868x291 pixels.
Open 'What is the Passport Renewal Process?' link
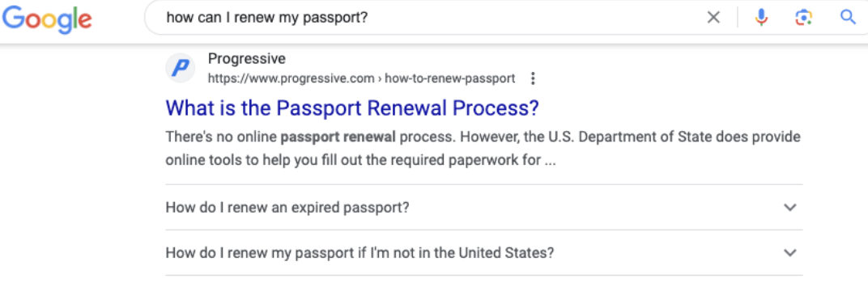(352, 108)
